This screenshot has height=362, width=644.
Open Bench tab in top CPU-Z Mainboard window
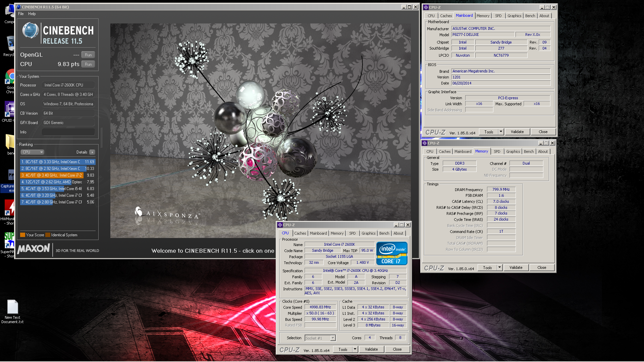pos(530,16)
